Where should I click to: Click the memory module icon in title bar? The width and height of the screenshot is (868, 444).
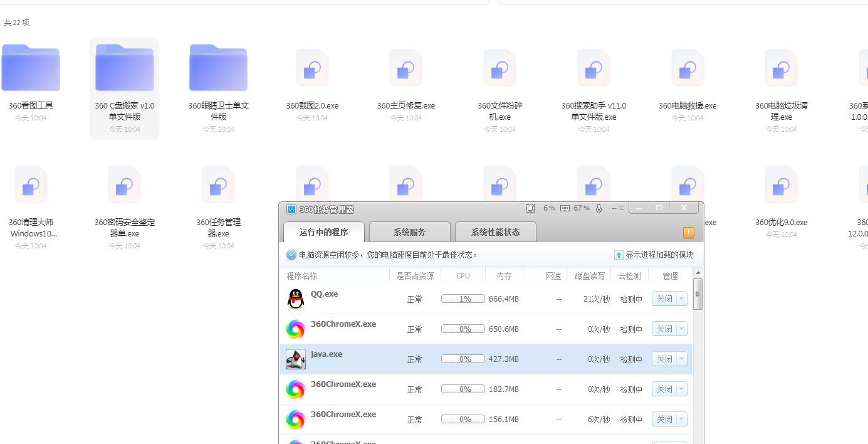(565, 208)
